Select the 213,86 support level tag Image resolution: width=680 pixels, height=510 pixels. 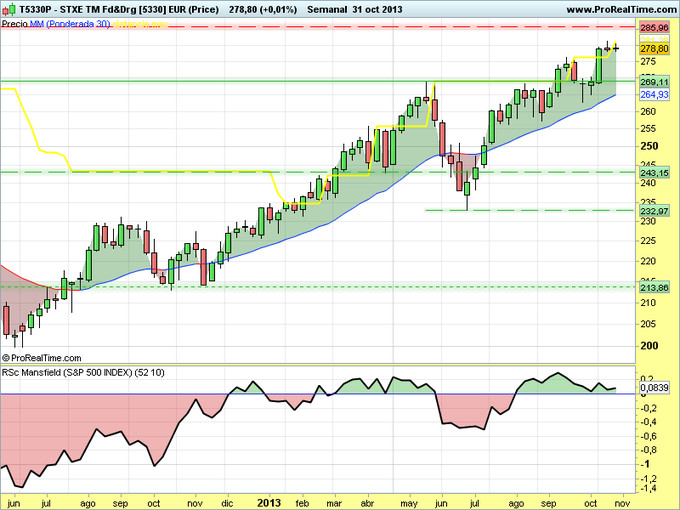653,287
